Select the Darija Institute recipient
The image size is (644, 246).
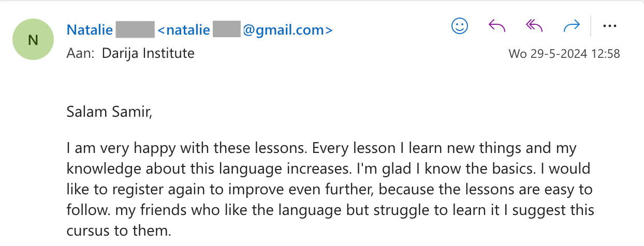[x=148, y=53]
